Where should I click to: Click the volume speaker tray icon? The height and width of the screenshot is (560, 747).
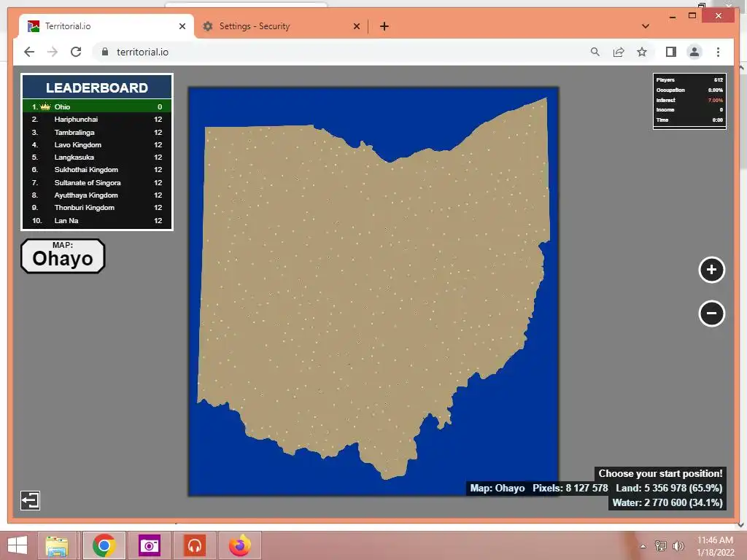coord(678,545)
